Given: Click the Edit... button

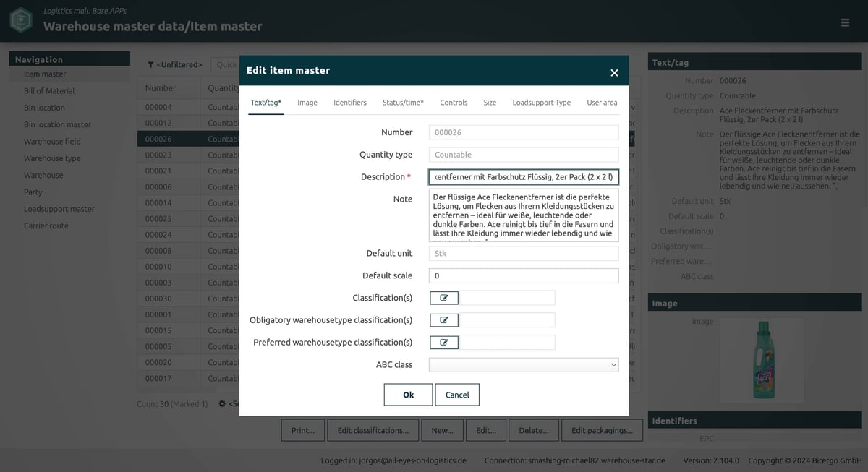Looking at the screenshot, I should (486, 430).
